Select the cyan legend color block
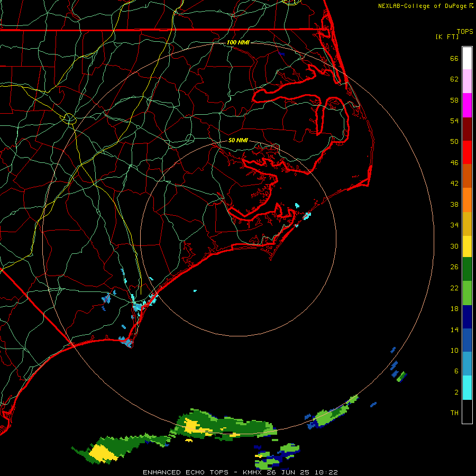This screenshot has height=476, width=476. [467, 388]
